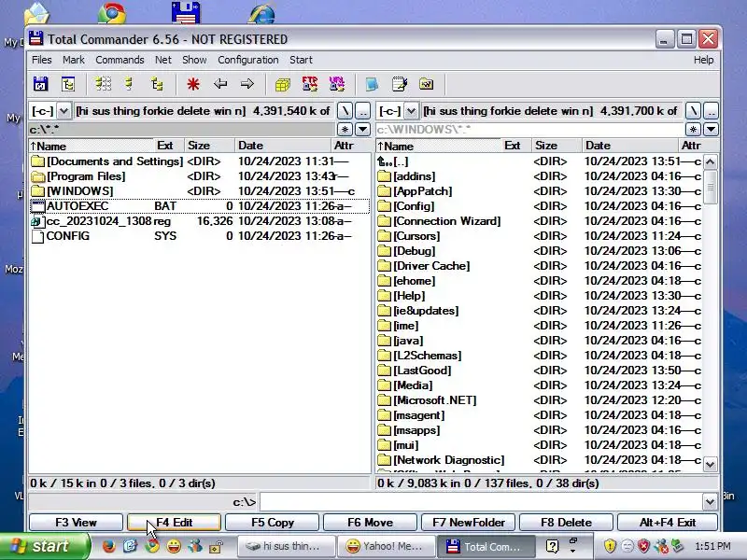This screenshot has width=747, height=560.
Task: Click the F5 Copy button
Action: 272,523
